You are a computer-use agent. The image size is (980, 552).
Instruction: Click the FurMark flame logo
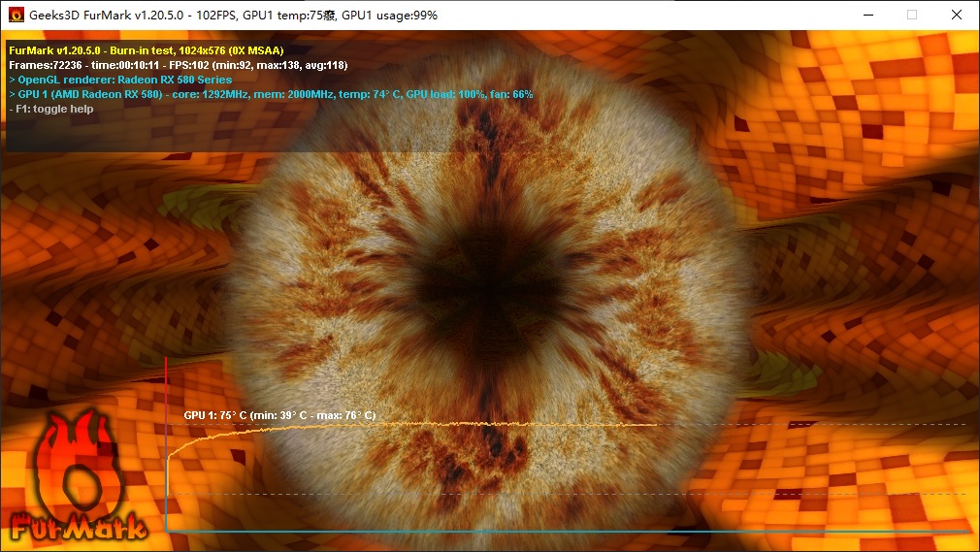pos(78,476)
